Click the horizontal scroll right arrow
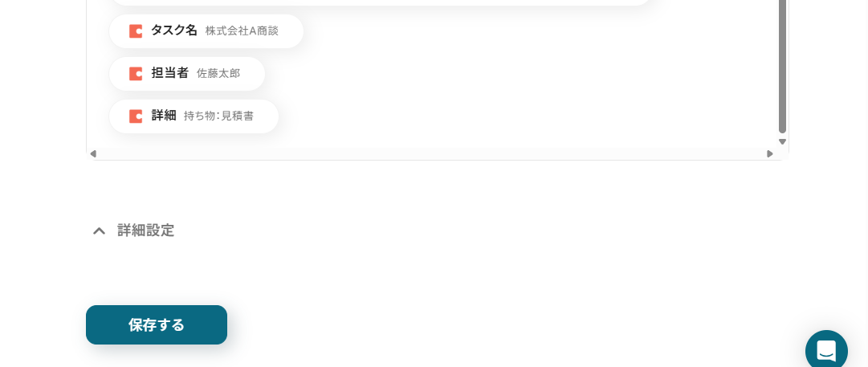 770,154
